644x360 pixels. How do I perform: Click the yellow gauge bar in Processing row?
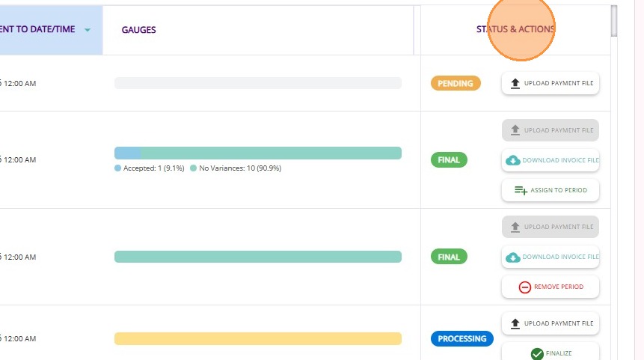257,339
